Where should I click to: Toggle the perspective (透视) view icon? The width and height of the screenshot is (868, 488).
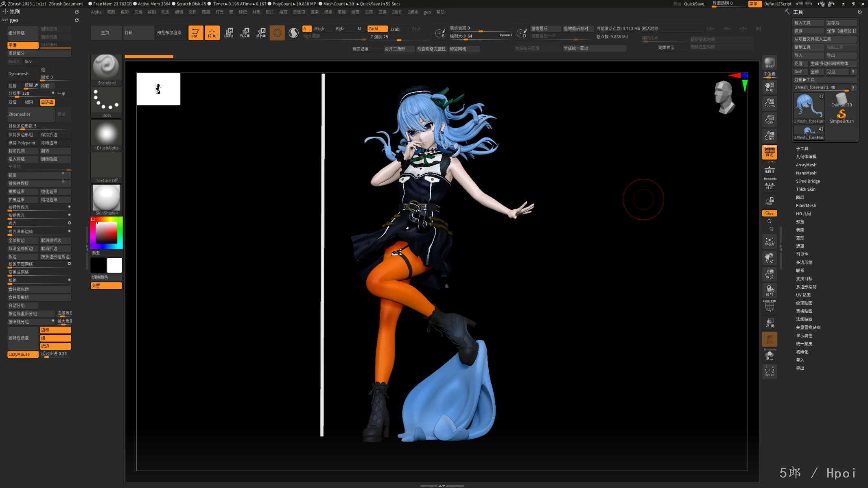(x=770, y=152)
